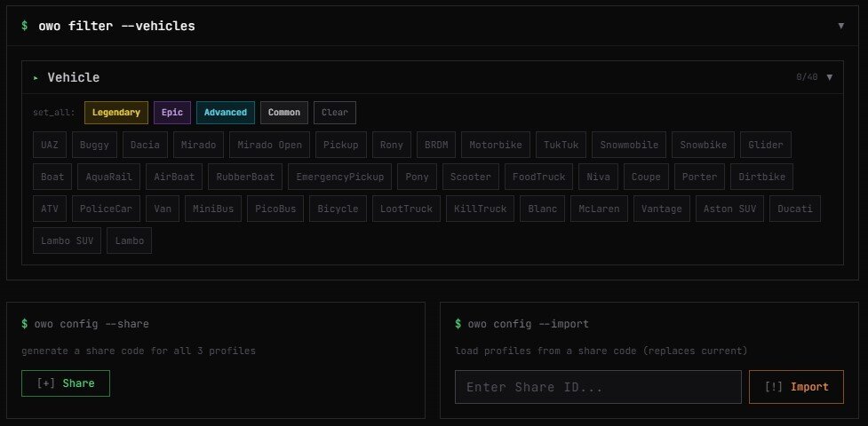Screen dimensions: 868x426
Task: Set all vehicles to Common
Action: [x=284, y=113]
